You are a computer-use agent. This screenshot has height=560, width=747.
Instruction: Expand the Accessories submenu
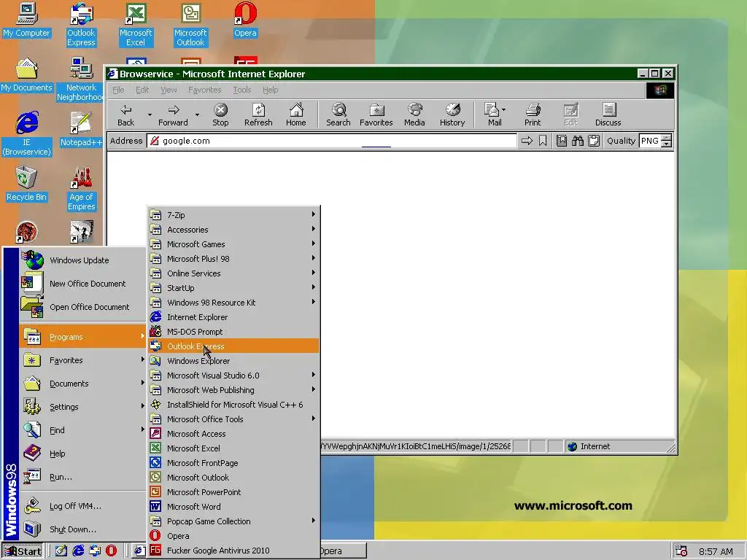coord(233,230)
